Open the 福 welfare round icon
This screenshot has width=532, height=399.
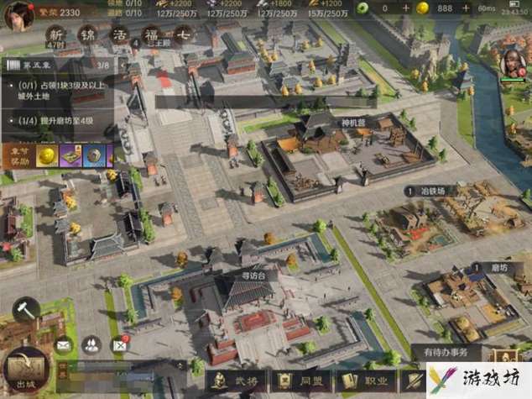click(152, 35)
